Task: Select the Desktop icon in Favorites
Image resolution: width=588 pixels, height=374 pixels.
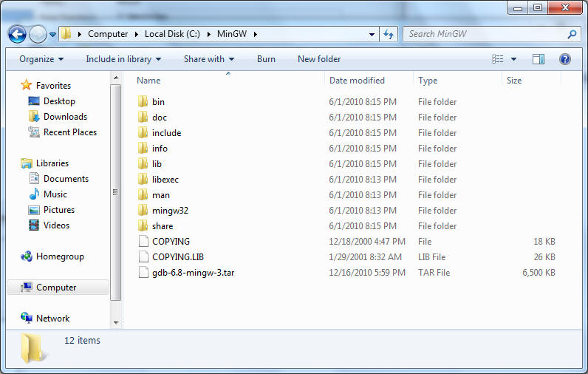Action: (34, 101)
